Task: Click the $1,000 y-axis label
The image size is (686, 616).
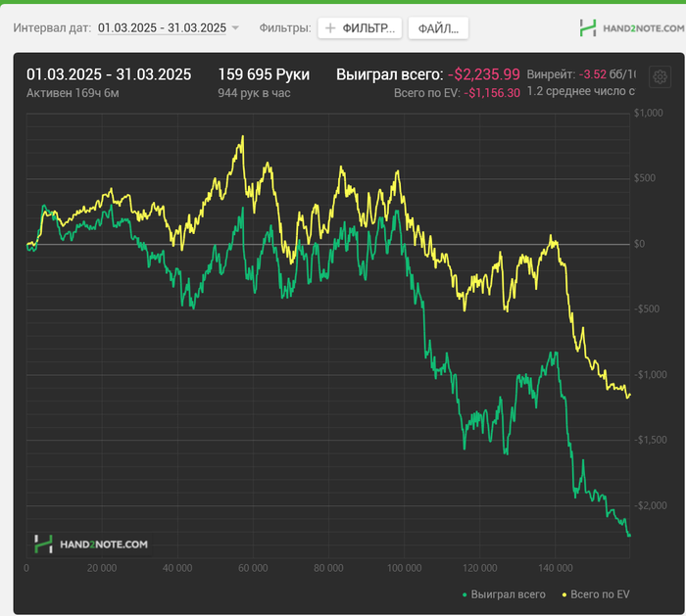Action: (649, 113)
